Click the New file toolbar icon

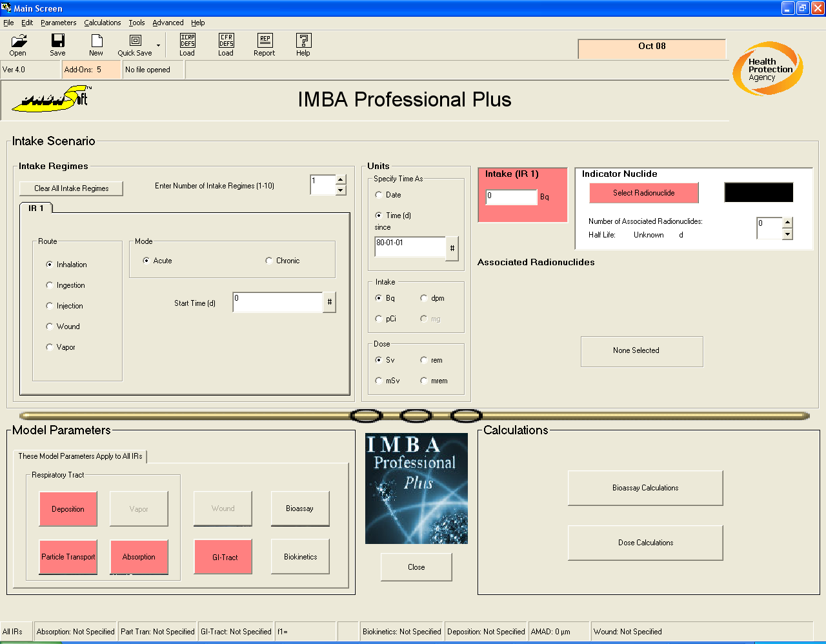96,45
